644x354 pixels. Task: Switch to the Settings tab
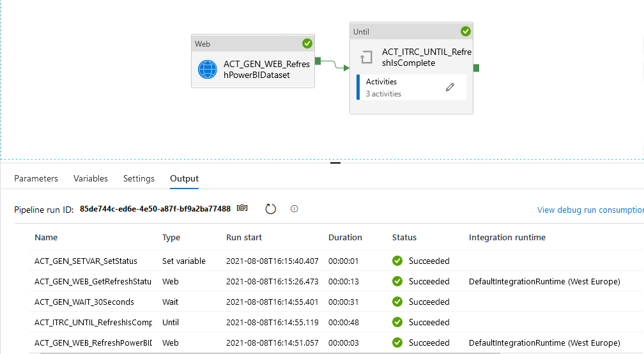coord(139,179)
